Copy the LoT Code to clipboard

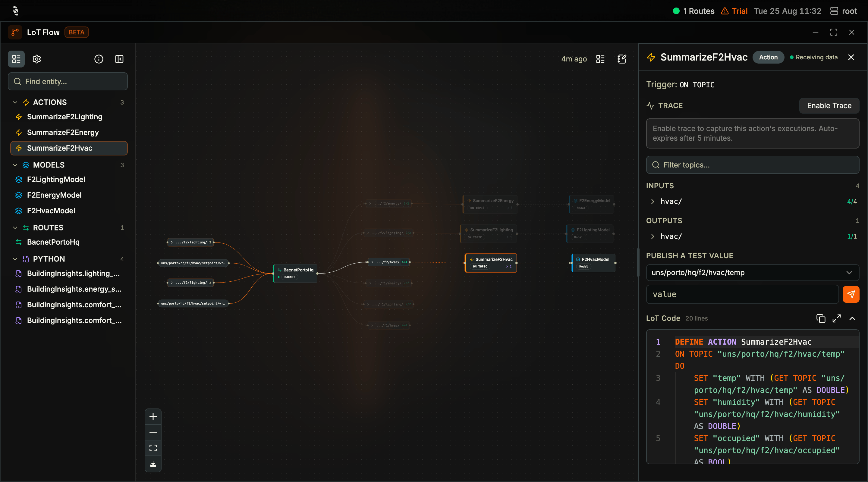point(821,318)
